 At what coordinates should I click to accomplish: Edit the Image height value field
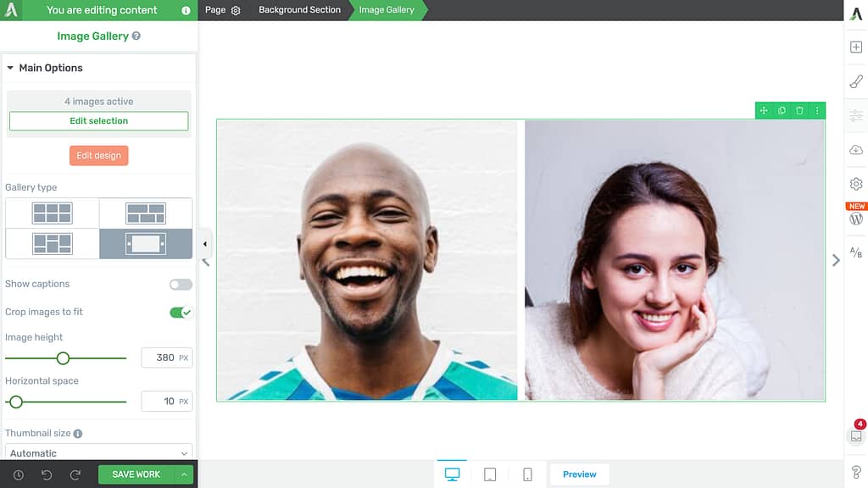[x=167, y=358]
